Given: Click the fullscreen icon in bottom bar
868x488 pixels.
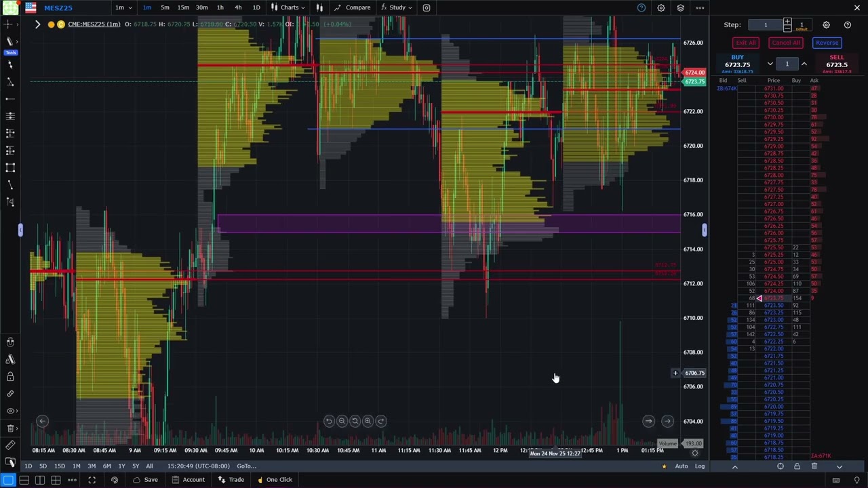Looking at the screenshot, I should pyautogui.click(x=92, y=480).
